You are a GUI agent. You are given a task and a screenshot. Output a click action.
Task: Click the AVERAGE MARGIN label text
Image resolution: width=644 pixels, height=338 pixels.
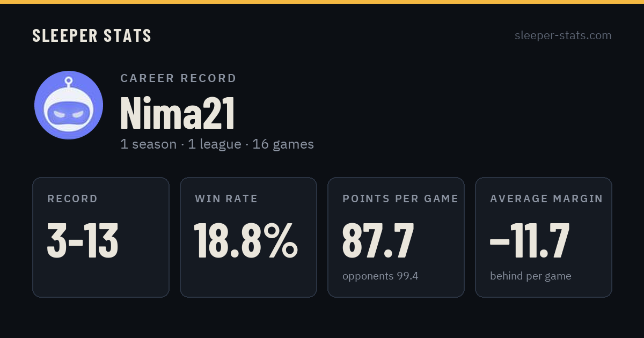546,199
